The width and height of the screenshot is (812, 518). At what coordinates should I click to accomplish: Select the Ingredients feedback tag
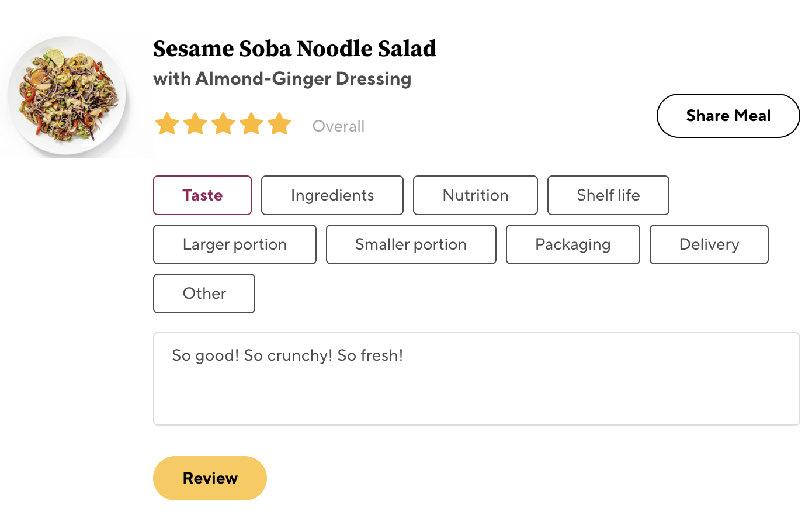(x=332, y=195)
